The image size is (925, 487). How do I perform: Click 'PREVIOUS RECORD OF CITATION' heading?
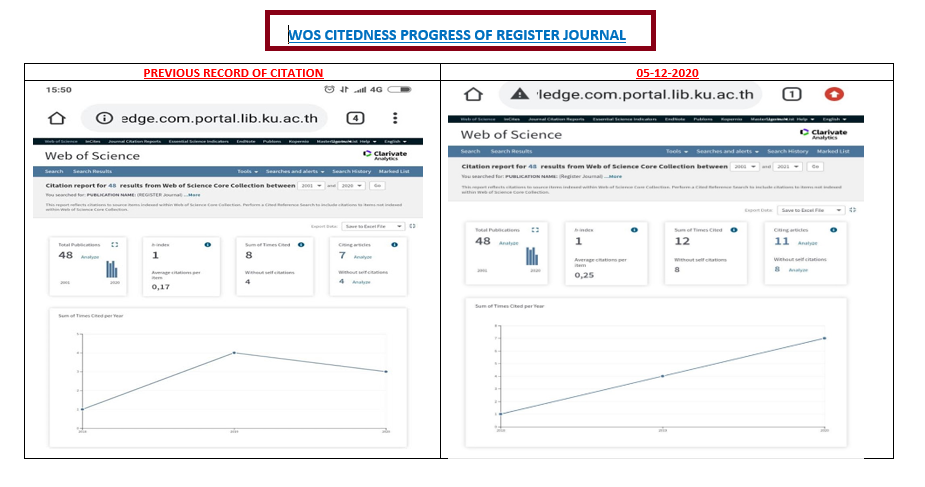[233, 73]
